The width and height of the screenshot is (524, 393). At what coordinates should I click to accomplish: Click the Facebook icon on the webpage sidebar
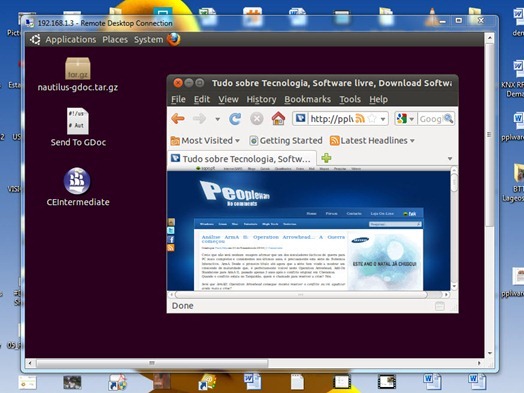click(x=171, y=239)
